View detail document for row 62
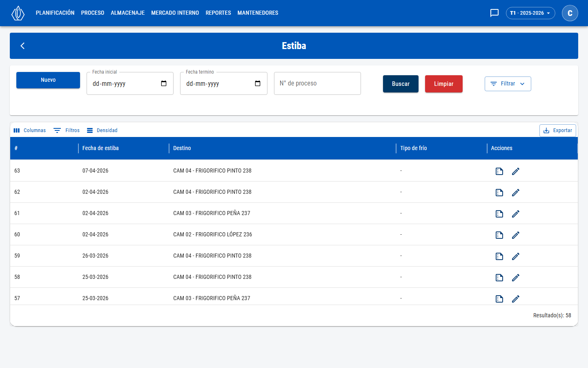 (499, 193)
